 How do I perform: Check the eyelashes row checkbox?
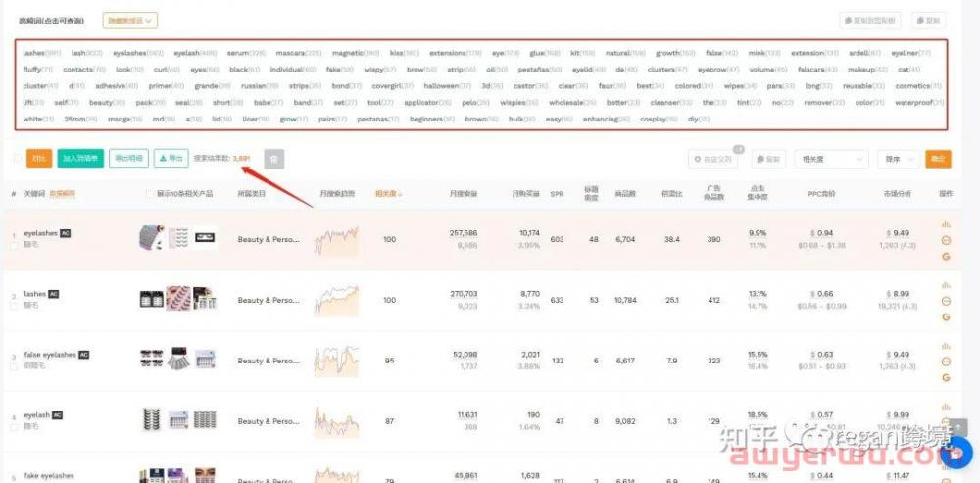tap(14, 246)
